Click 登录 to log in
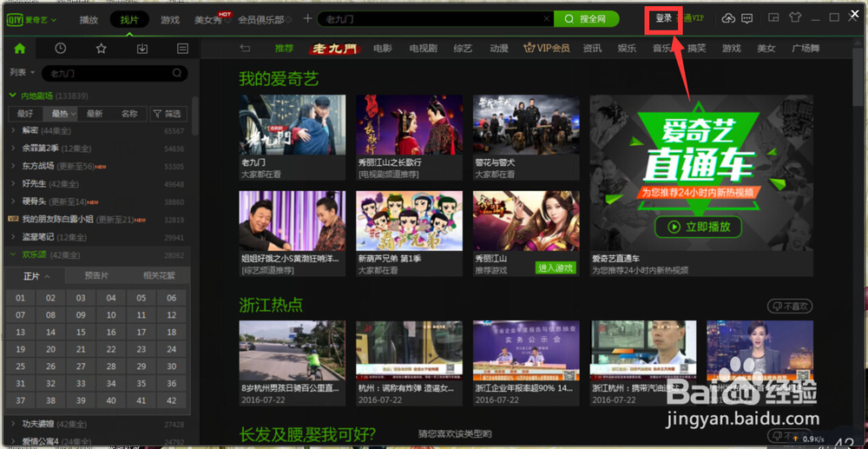Screen dimensions: 868x449 point(664,18)
